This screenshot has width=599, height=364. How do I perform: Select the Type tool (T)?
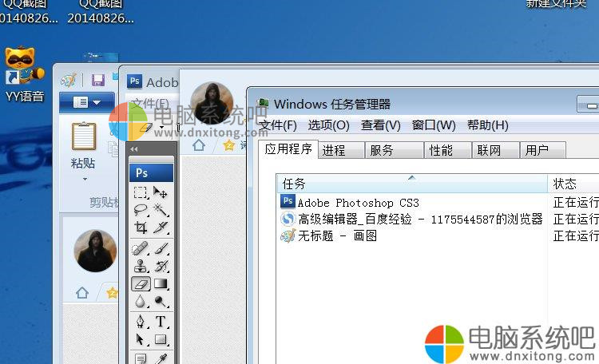click(160, 322)
